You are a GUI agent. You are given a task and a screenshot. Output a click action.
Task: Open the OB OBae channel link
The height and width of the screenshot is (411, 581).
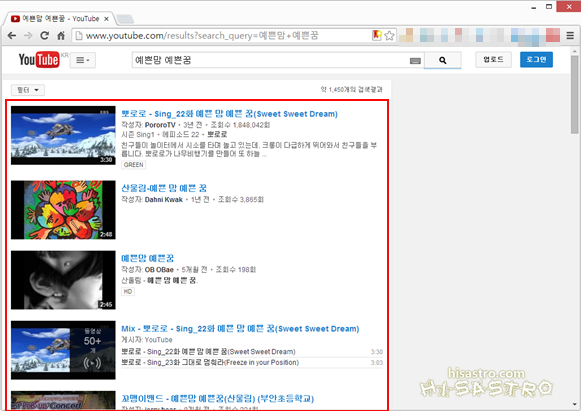click(159, 269)
